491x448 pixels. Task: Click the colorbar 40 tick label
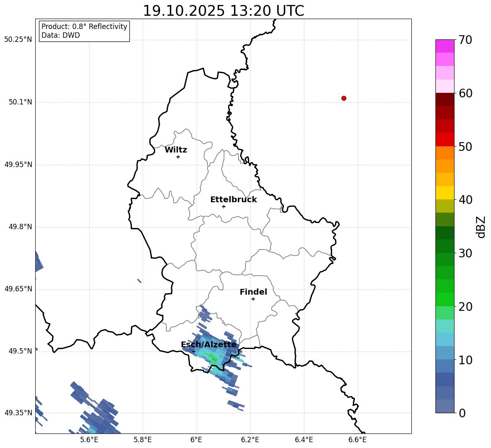coord(466,200)
